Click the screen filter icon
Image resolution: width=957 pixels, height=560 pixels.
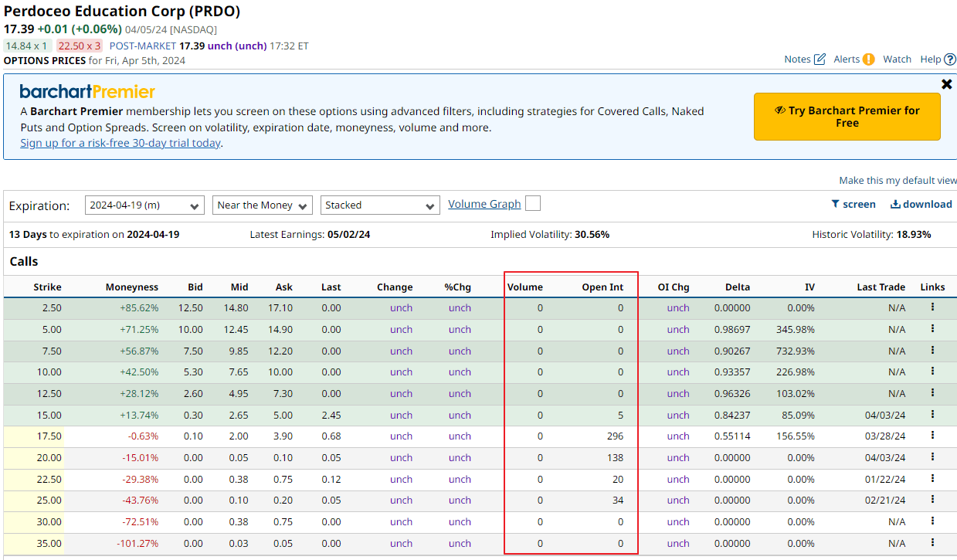835,204
